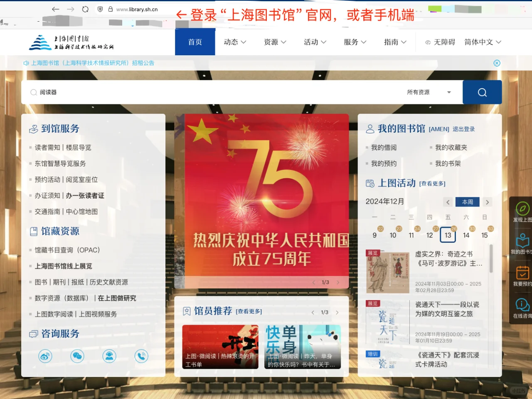The image size is (532, 399).
Task: Open the 招租公告 announcement link
Action: pyautogui.click(x=92, y=63)
